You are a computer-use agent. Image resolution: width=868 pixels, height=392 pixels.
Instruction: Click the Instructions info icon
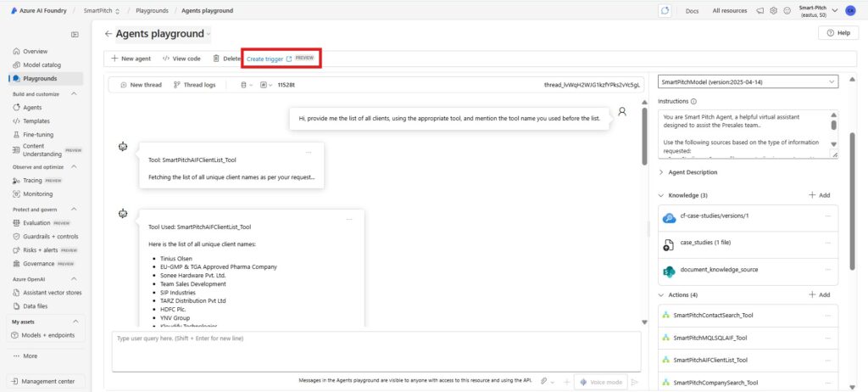[x=694, y=101]
